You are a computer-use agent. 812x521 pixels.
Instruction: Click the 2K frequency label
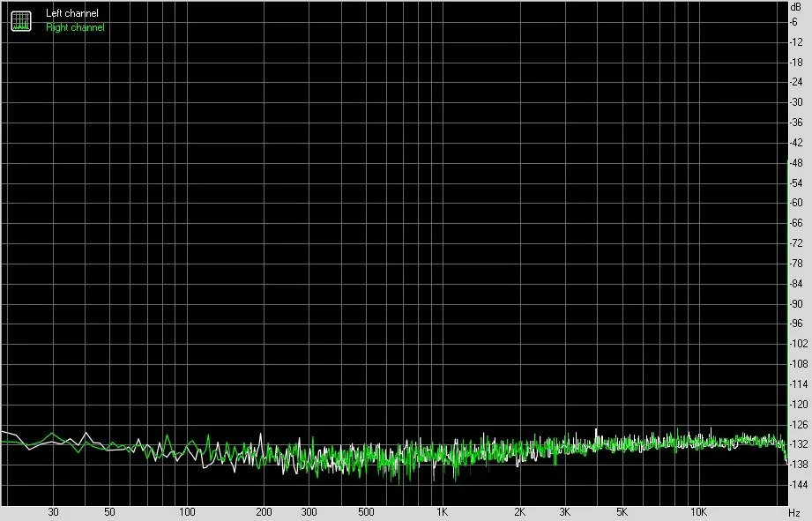(x=519, y=511)
